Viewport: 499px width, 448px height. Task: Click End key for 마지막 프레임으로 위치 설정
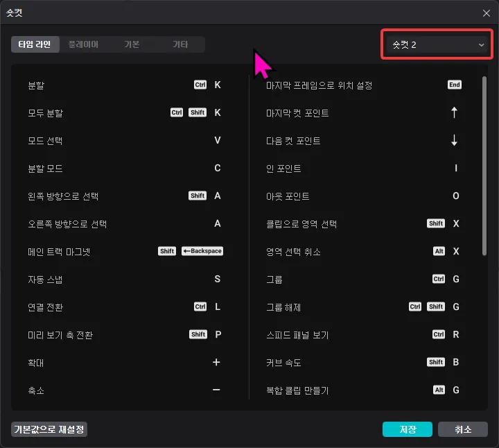[x=455, y=85]
